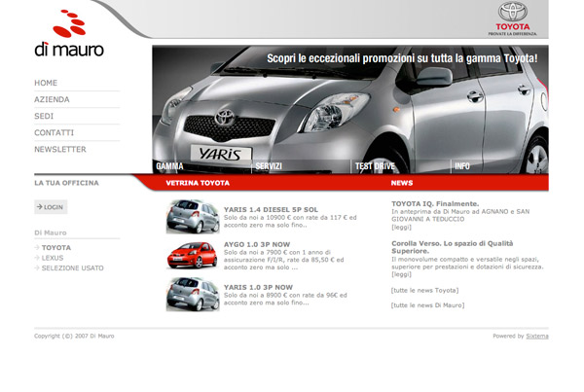Click the VETRINA TOYOTA section header

pos(198,183)
